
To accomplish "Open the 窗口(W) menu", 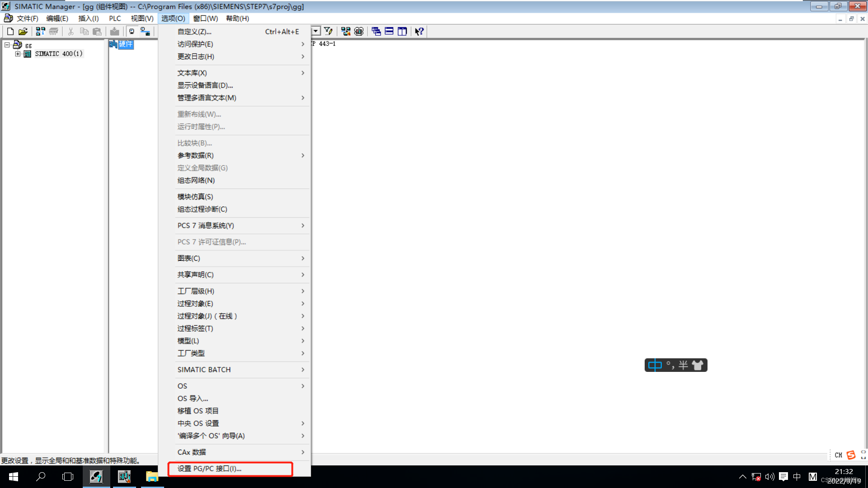I will point(206,19).
